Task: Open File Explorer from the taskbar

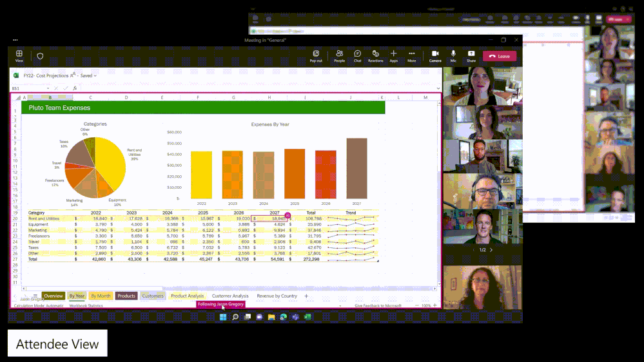Action: coord(271,317)
